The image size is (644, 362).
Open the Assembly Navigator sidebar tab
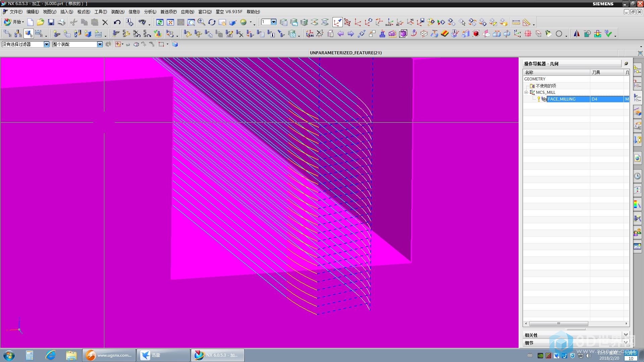coord(637,70)
